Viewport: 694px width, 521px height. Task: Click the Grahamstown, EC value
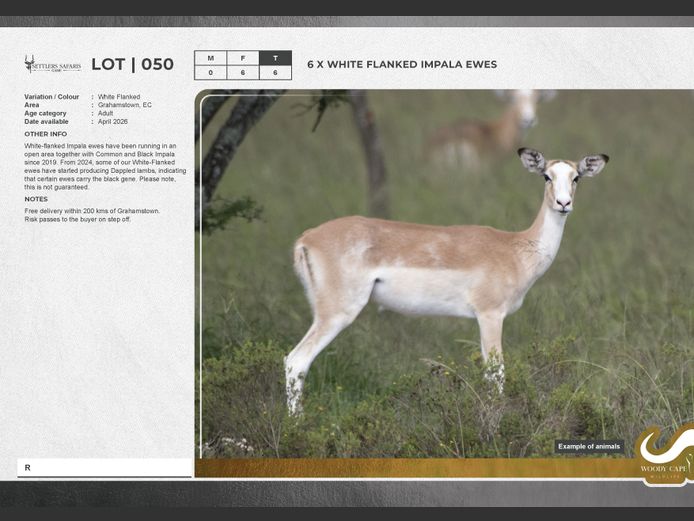[x=124, y=105]
